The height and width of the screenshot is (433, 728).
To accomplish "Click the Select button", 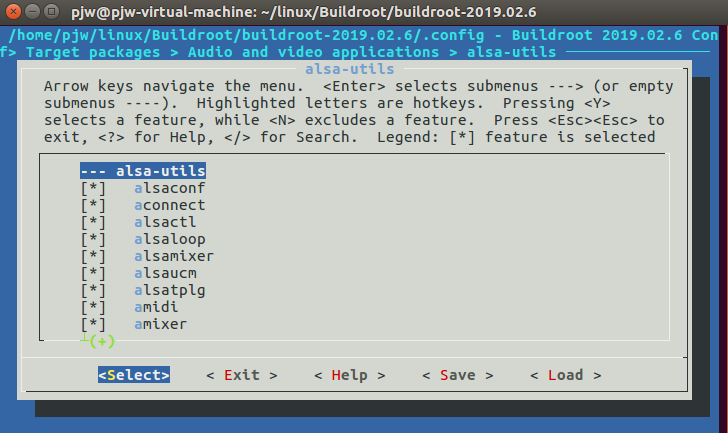I will pyautogui.click(x=134, y=375).
